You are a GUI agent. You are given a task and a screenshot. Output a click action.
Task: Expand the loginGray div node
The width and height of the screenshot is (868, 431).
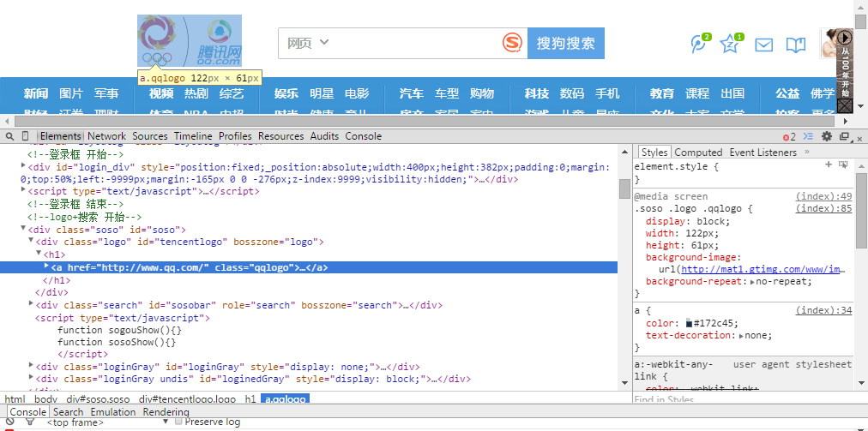(x=31, y=365)
